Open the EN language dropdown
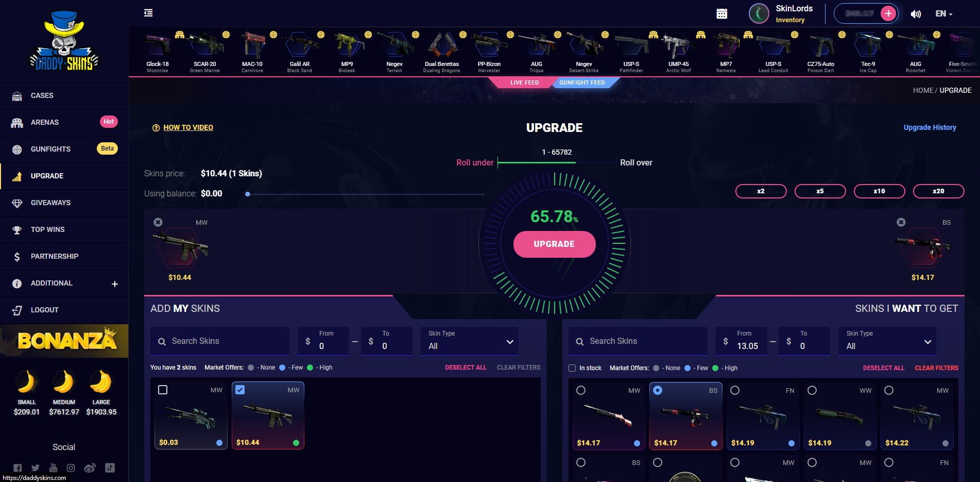Viewport: 980px width, 482px height. click(x=944, y=14)
